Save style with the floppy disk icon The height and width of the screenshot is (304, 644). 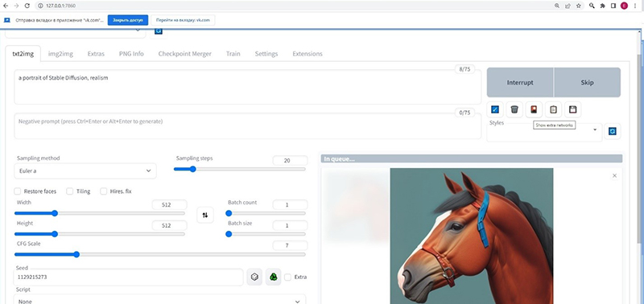coord(572,109)
